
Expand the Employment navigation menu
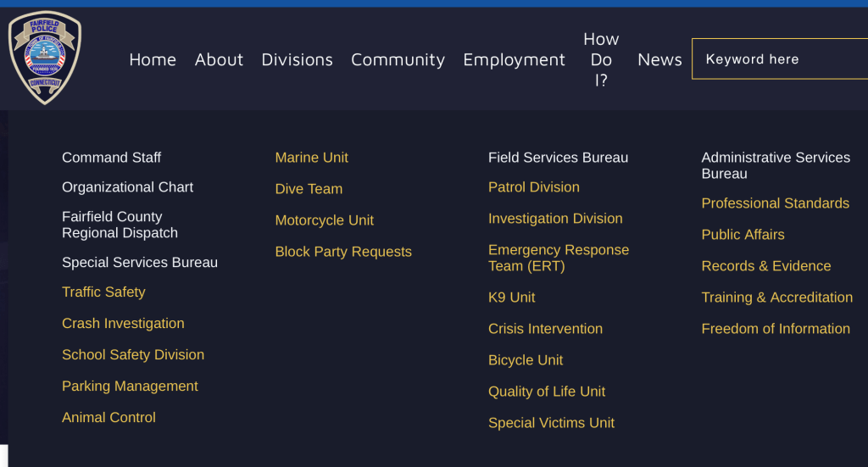tap(514, 59)
